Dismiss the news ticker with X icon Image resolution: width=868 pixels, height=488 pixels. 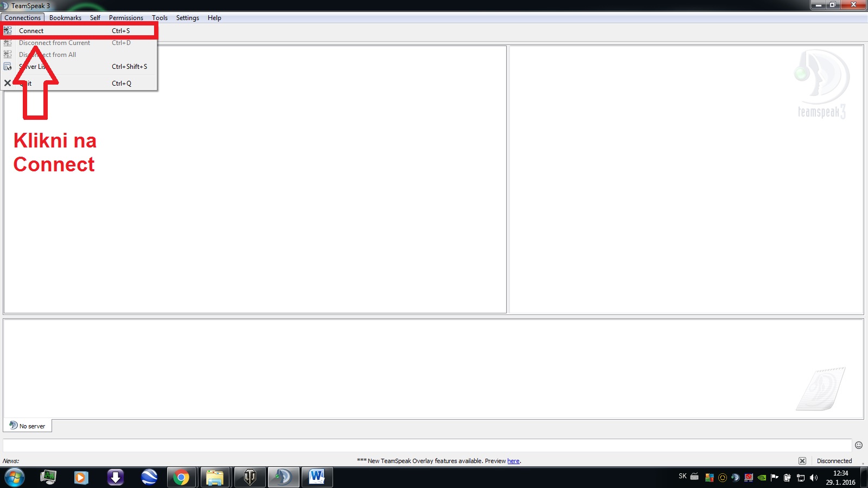(x=802, y=461)
